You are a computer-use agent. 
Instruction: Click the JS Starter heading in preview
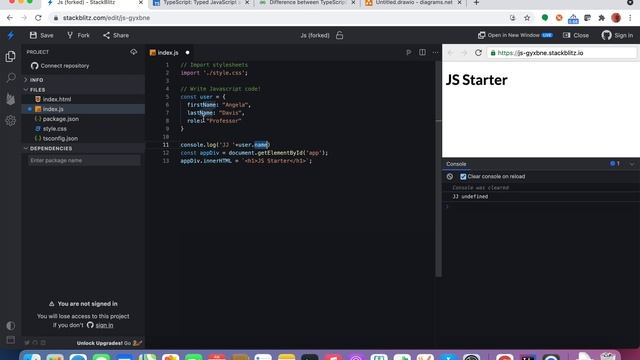477,80
